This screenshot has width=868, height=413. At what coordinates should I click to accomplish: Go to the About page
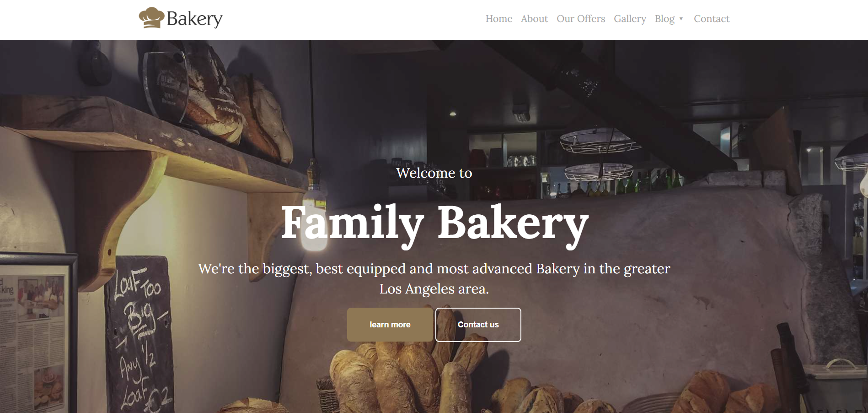pyautogui.click(x=534, y=19)
